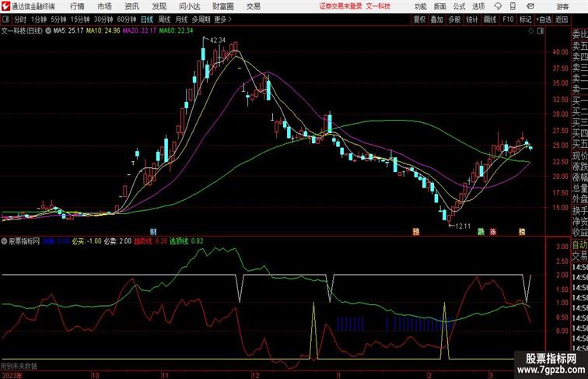
Task: Open the 问小达 menu
Action: [x=190, y=6]
